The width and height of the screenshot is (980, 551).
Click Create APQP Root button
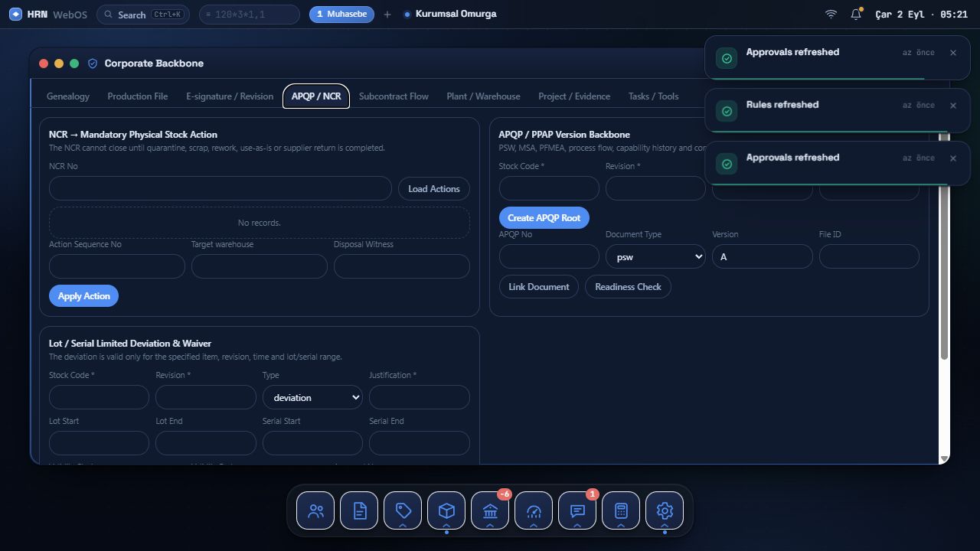[544, 217]
